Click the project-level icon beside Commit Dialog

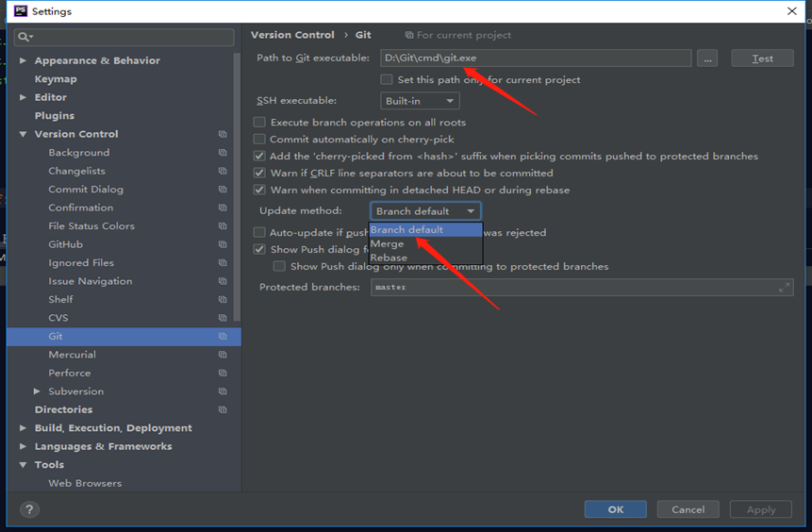(x=223, y=189)
